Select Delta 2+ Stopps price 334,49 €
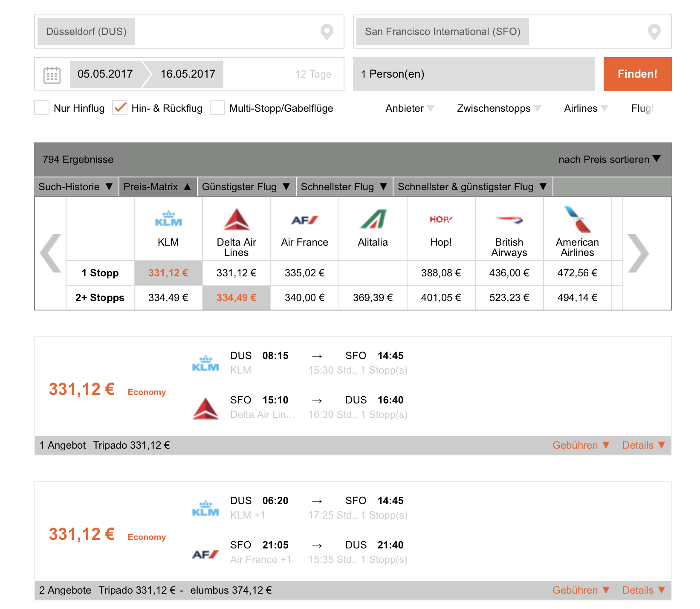The width and height of the screenshot is (700, 609). click(237, 298)
